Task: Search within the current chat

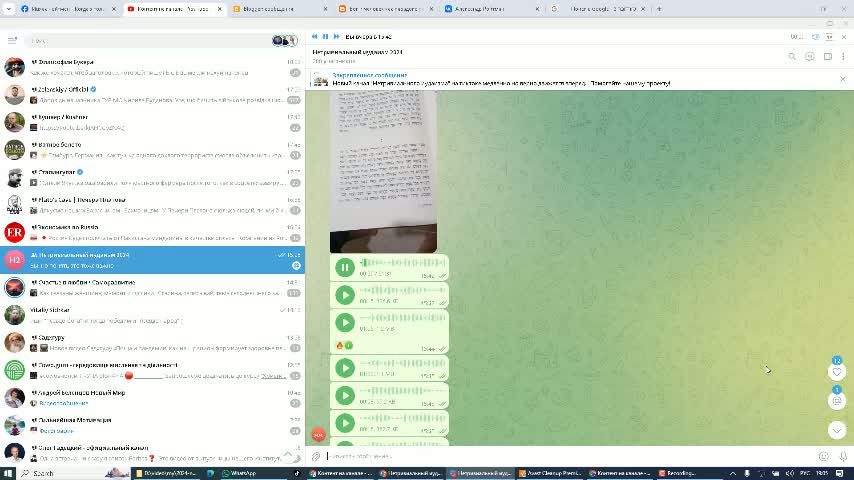Action: [792, 56]
